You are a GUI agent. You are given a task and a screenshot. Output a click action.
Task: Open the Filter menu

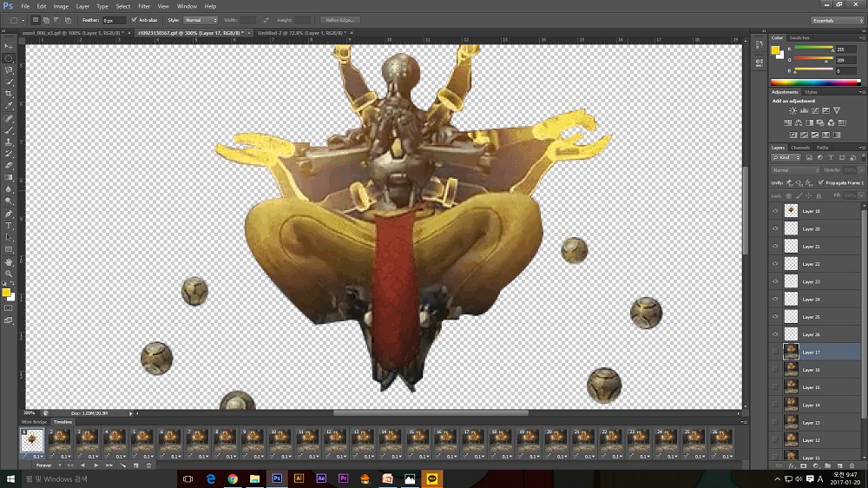click(144, 6)
